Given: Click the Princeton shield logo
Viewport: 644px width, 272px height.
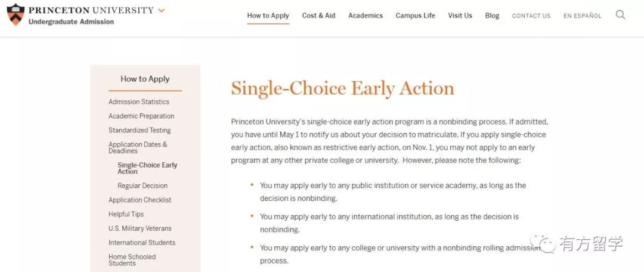Looking at the screenshot, I should pos(16,14).
